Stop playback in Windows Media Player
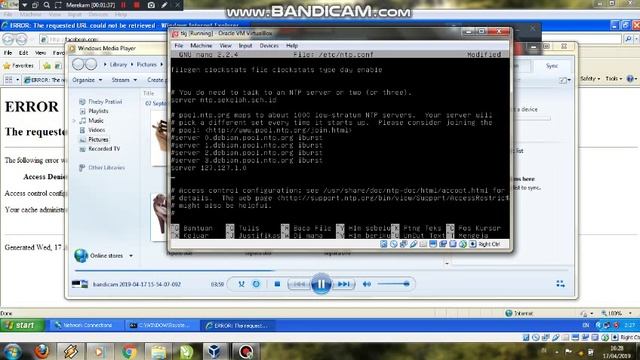Screen dimensions: 640x360 tap(277, 284)
